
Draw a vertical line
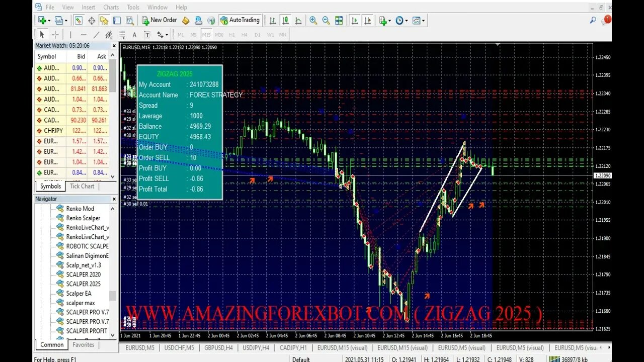[x=70, y=35]
